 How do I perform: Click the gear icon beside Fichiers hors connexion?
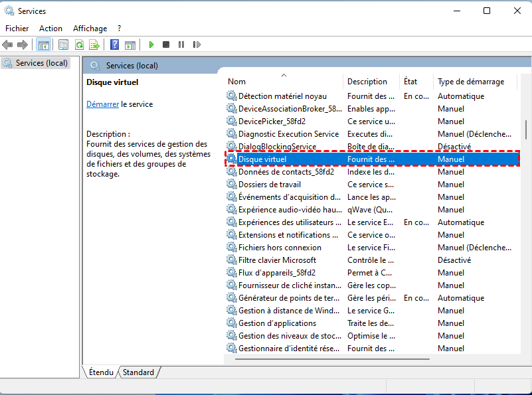[232, 247]
